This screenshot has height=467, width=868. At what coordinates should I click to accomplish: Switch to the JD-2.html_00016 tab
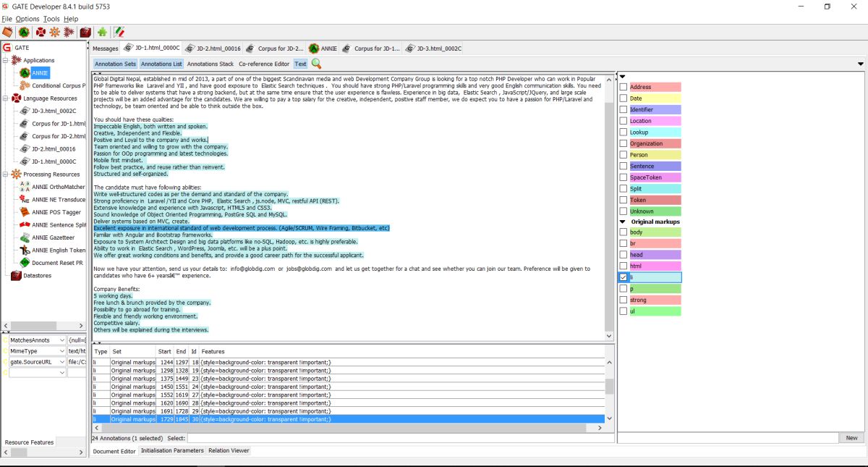pyautogui.click(x=213, y=49)
